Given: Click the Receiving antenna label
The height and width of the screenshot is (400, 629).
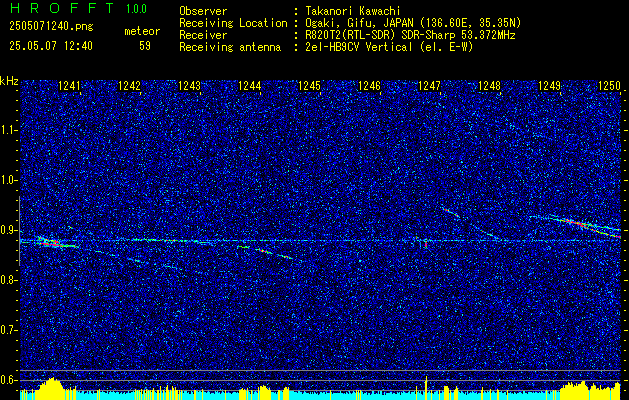Looking at the screenshot, I should (230, 47).
